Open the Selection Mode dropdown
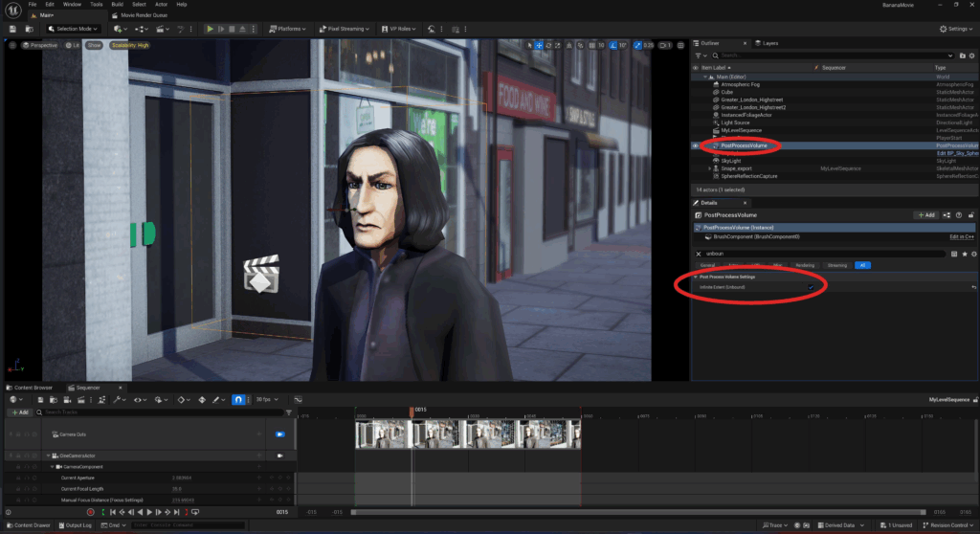 pos(70,29)
